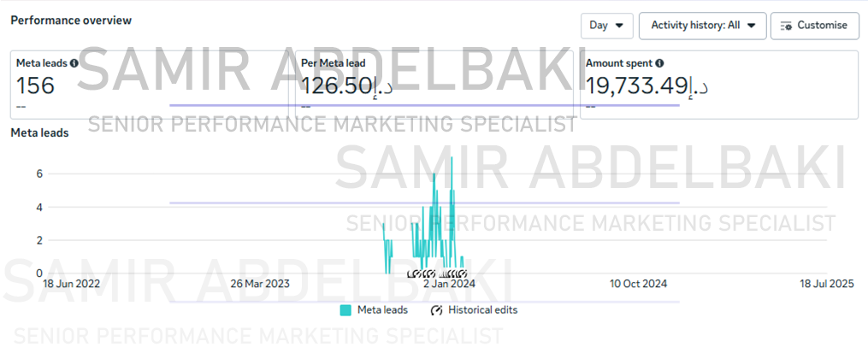The width and height of the screenshot is (868, 353).
Task: Click the first historical edit marker on the chart
Action: (x=410, y=274)
